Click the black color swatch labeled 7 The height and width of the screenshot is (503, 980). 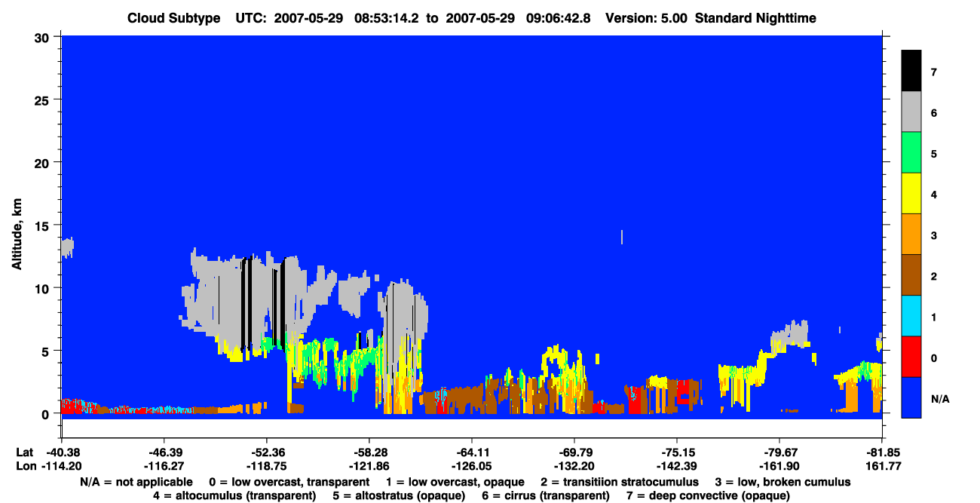[x=911, y=71]
